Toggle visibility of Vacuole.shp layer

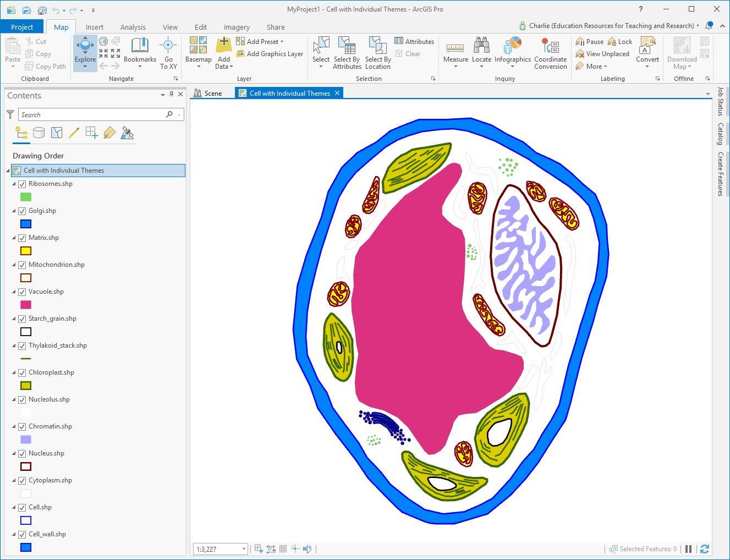tap(23, 292)
